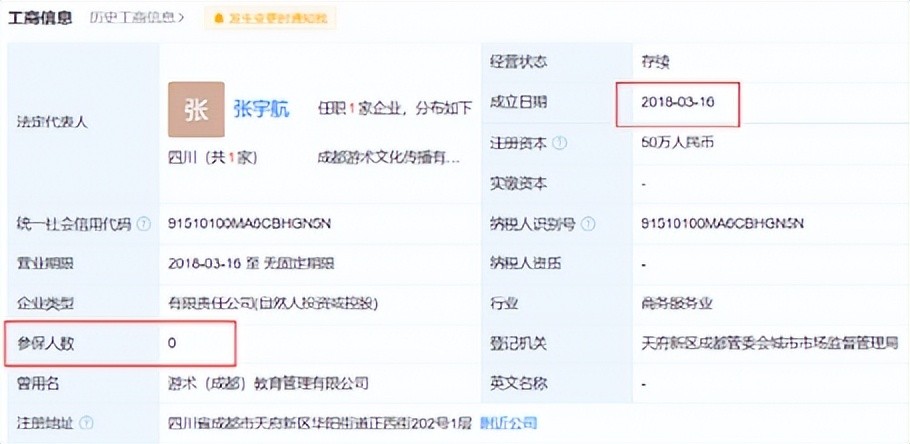This screenshot has width=910, height=444.
Task: Click the unified social credit code value
Action: click(249, 223)
